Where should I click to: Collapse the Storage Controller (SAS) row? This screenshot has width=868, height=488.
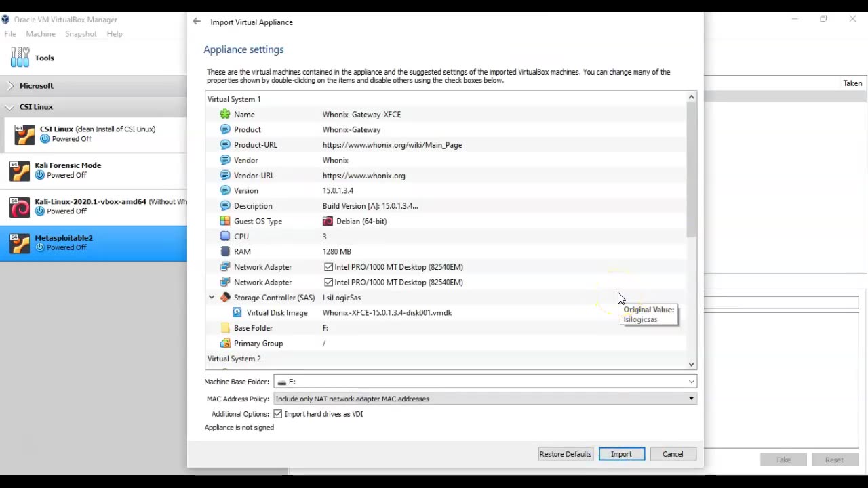pos(212,298)
